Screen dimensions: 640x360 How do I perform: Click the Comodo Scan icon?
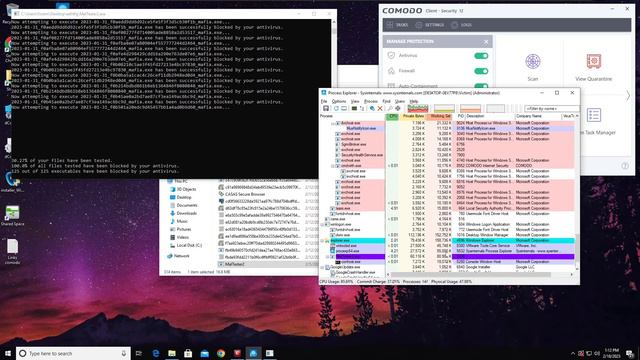click(533, 62)
